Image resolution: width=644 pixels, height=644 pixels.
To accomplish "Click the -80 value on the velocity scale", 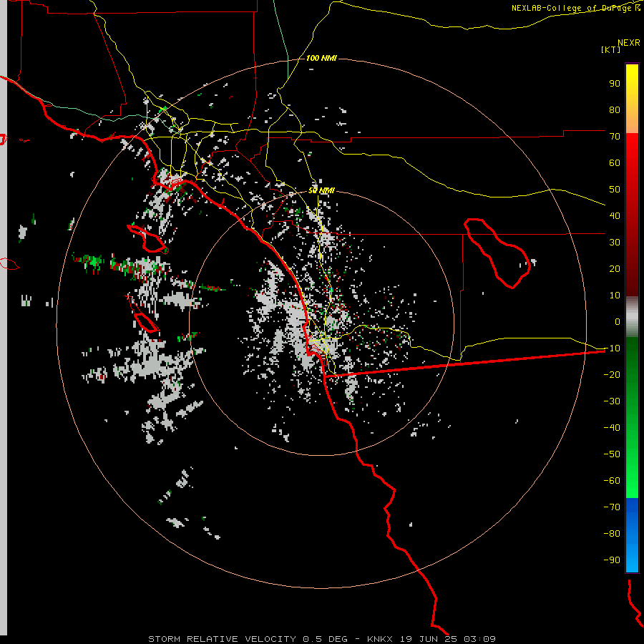I will pos(612,534).
